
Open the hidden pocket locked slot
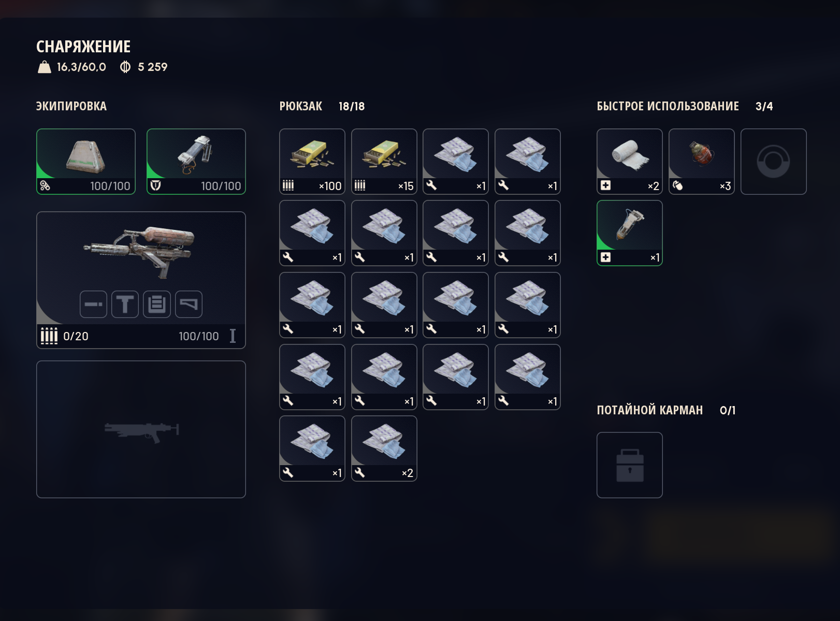(630, 465)
